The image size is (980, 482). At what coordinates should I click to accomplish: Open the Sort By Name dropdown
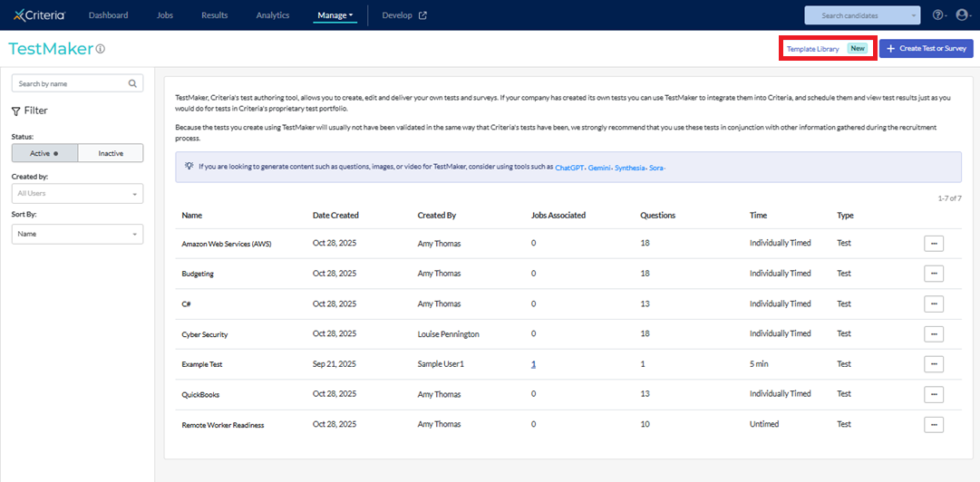click(77, 234)
